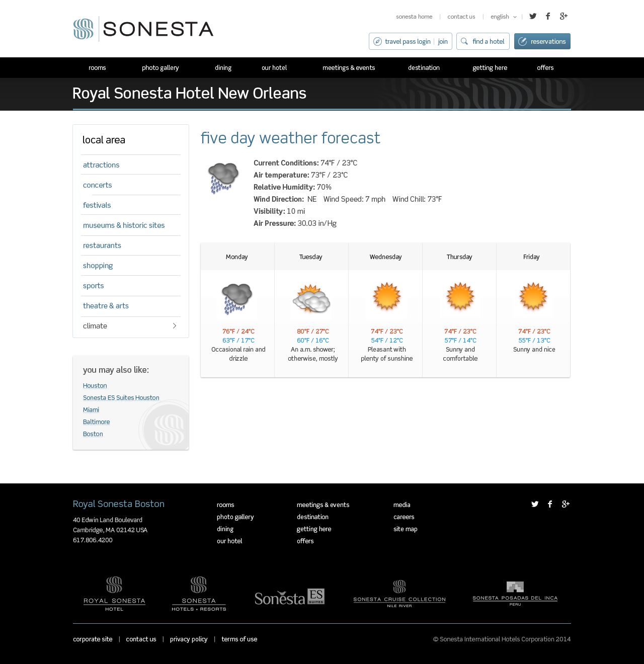Open attractions in the local area sidebar
This screenshot has height=664, width=644.
point(101,165)
